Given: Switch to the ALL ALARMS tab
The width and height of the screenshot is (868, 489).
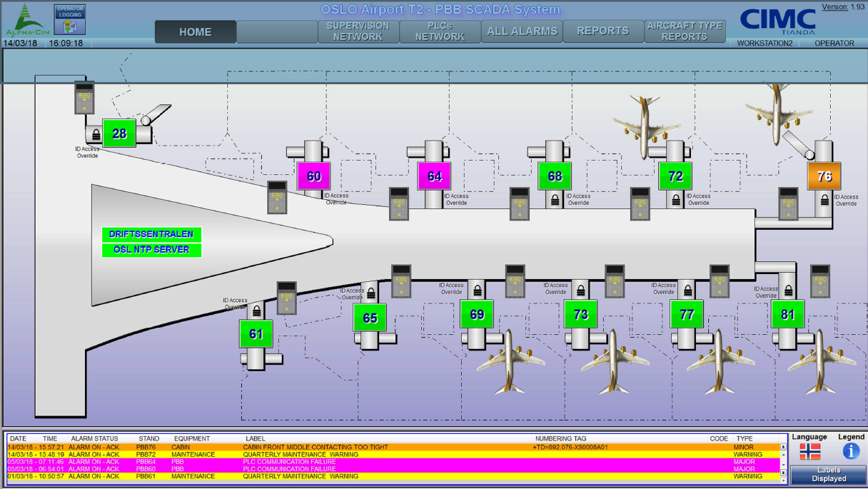Looking at the screenshot, I should tap(522, 31).
